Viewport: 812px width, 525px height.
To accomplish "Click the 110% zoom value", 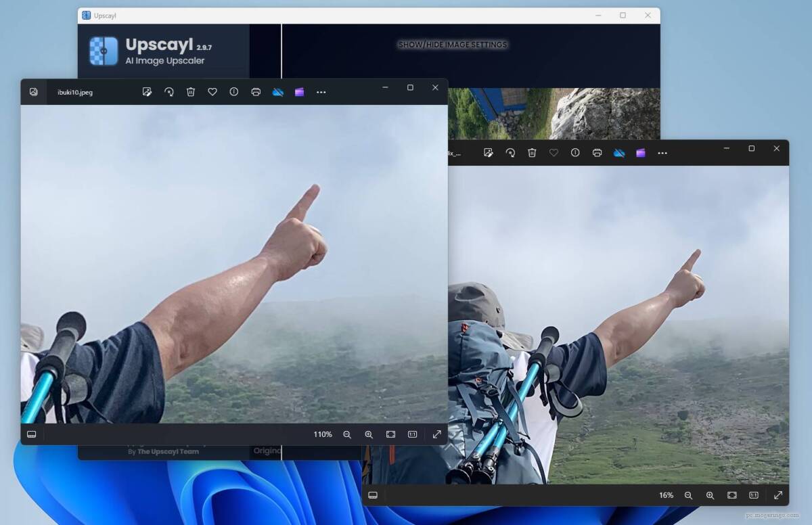I will tap(323, 434).
